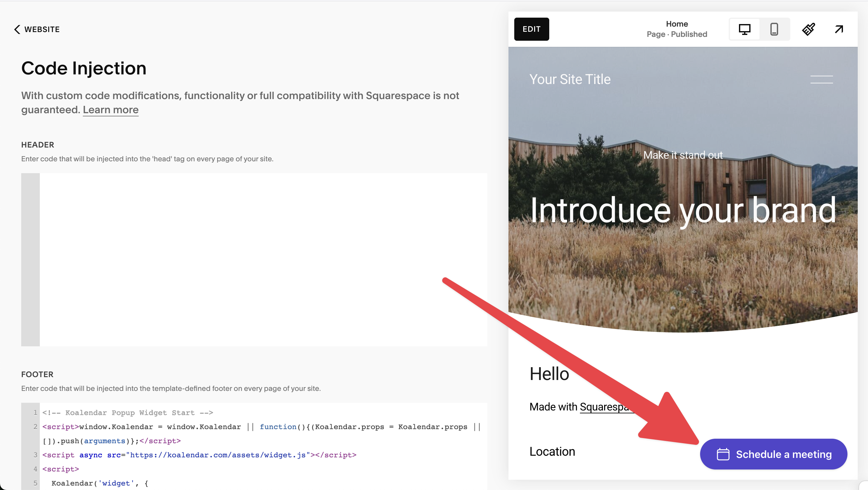The width and height of the screenshot is (868, 490).
Task: Open the Learn more link
Action: pyautogui.click(x=110, y=110)
